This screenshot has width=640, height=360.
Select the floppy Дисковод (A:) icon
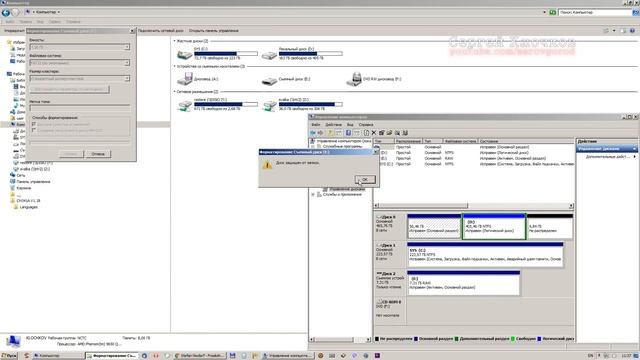pos(184,79)
